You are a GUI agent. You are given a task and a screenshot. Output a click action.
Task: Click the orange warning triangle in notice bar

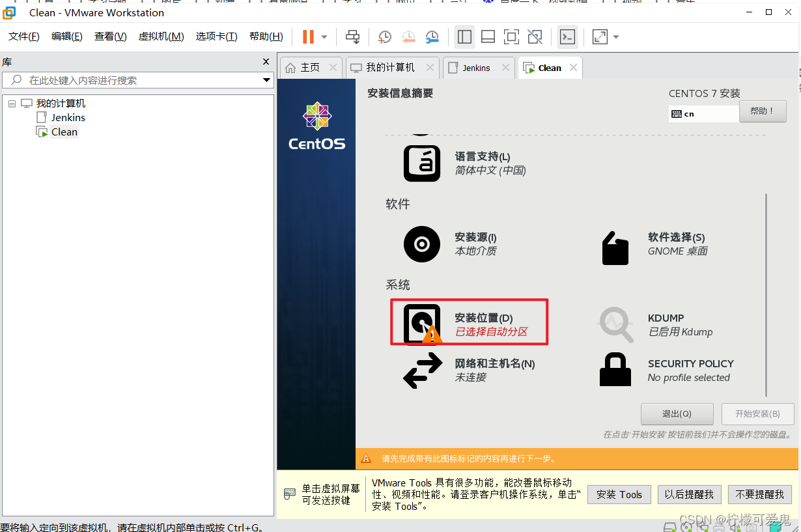click(x=366, y=458)
